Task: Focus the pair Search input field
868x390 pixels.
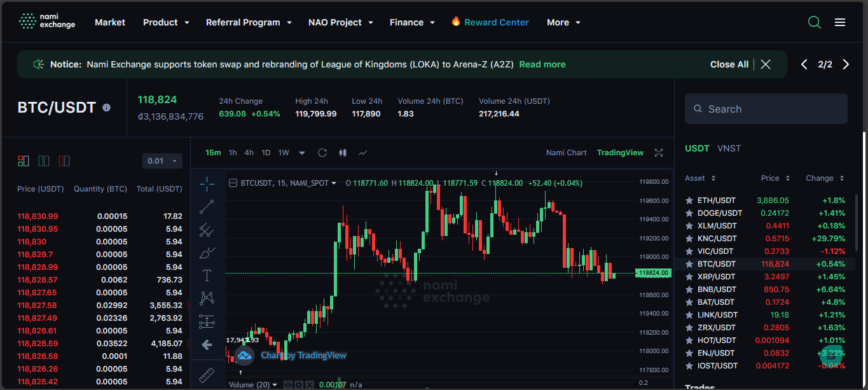Action: 766,109
